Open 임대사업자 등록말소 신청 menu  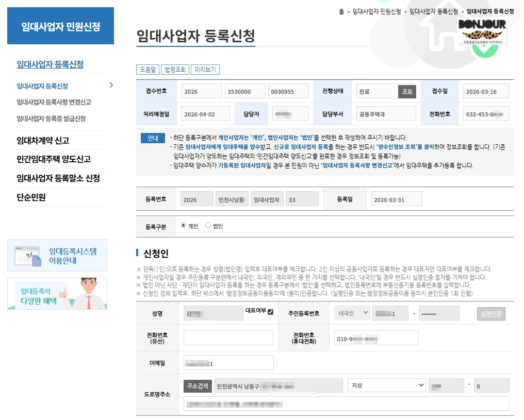(x=58, y=178)
